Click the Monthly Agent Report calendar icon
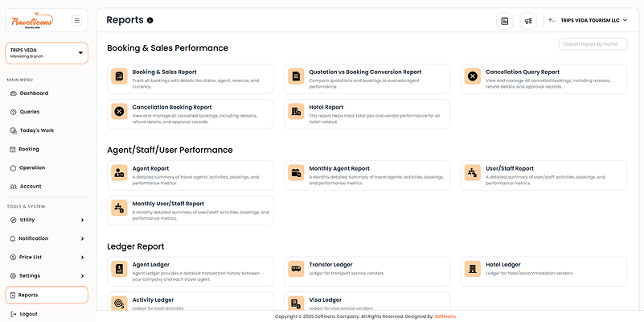 point(296,172)
